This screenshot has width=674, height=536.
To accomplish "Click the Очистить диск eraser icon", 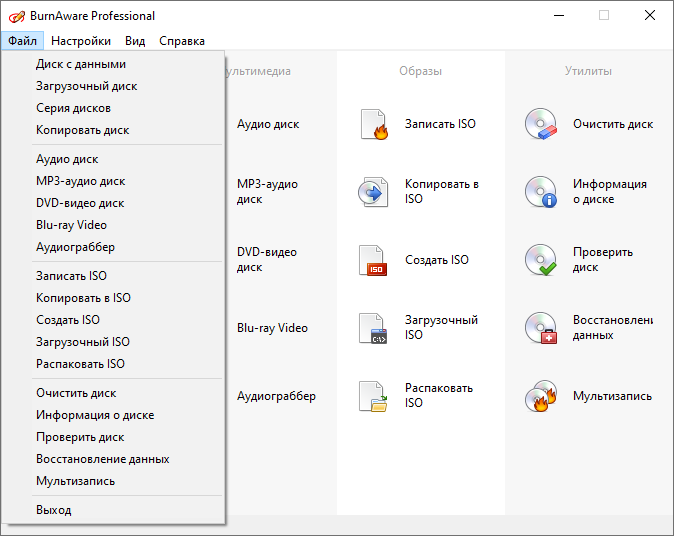I will [x=541, y=125].
